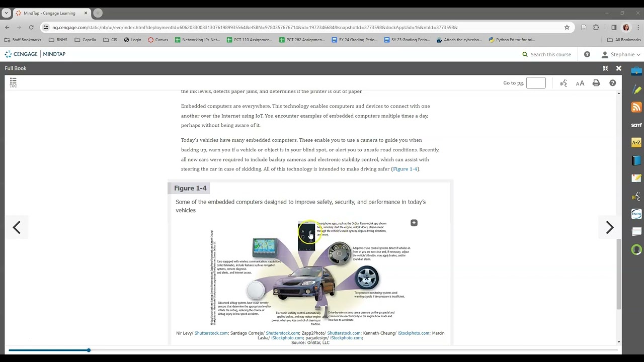This screenshot has height=362, width=644.
Task: Open the flashcards app in dock
Action: (636, 232)
